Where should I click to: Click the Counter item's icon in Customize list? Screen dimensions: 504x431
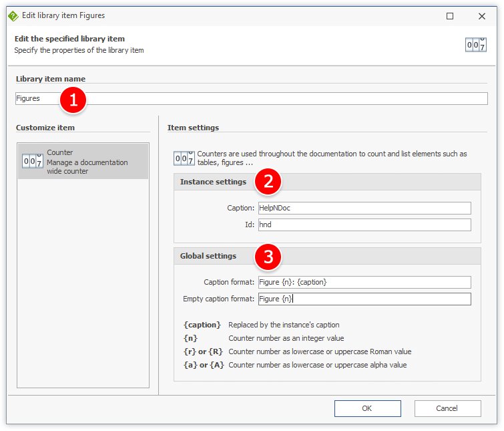click(33, 161)
